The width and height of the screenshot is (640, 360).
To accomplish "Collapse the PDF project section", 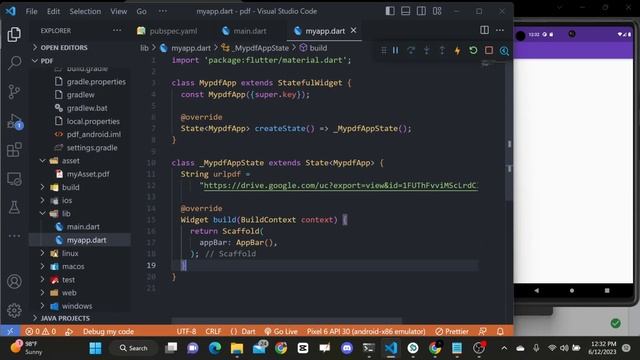I will [x=42, y=61].
